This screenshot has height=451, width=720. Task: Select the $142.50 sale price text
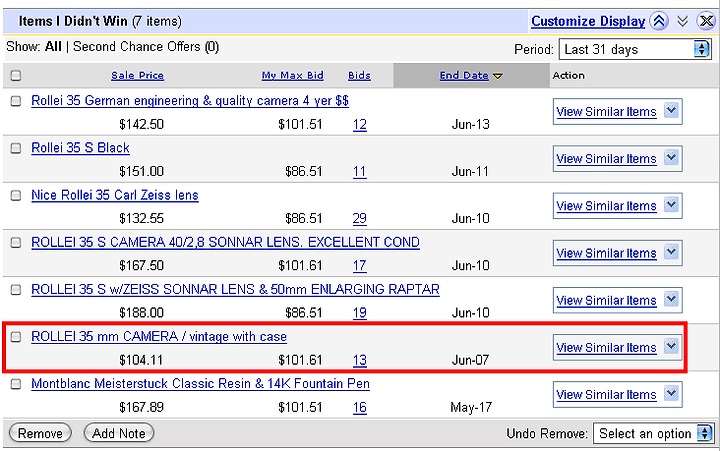click(x=141, y=124)
